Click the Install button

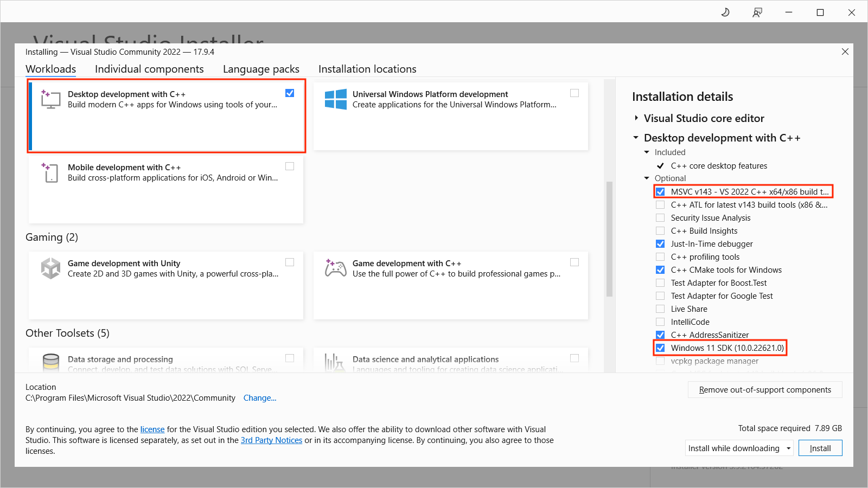click(820, 448)
